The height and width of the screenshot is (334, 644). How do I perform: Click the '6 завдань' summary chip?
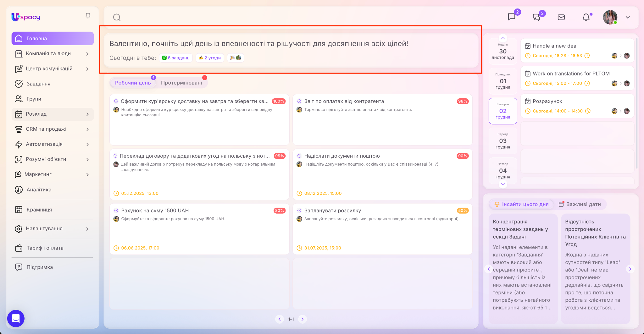pyautogui.click(x=176, y=58)
